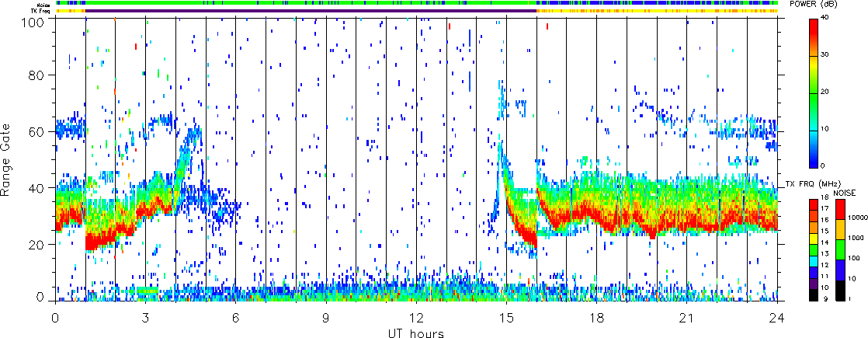Click the 18 label on TX FRQ scale
This screenshot has height=338, width=868.
click(825, 197)
